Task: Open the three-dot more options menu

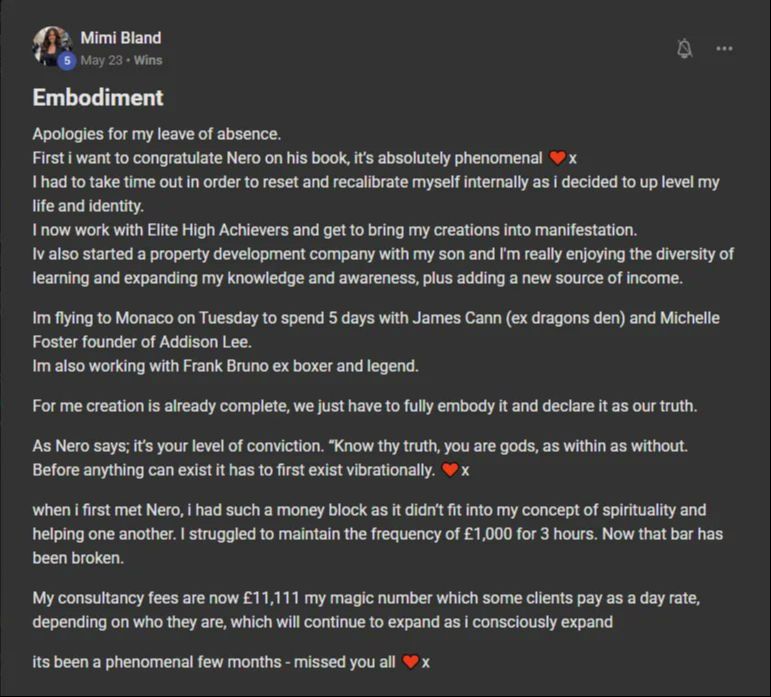Action: tap(724, 49)
